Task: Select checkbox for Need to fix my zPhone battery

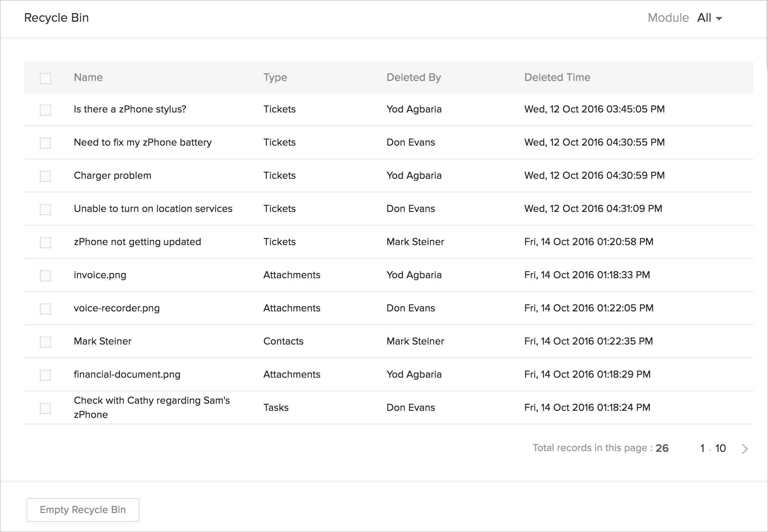Action: (x=45, y=143)
